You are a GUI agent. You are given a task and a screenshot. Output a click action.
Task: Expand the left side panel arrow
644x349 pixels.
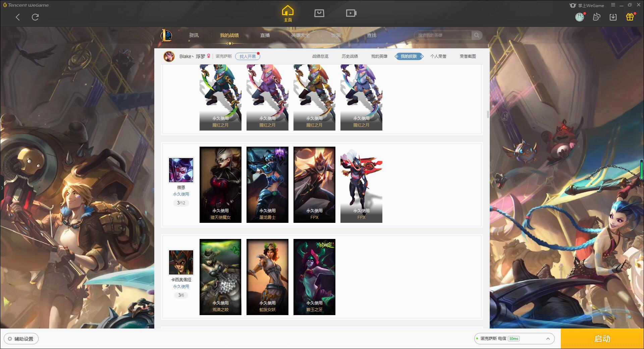[x=2, y=188]
